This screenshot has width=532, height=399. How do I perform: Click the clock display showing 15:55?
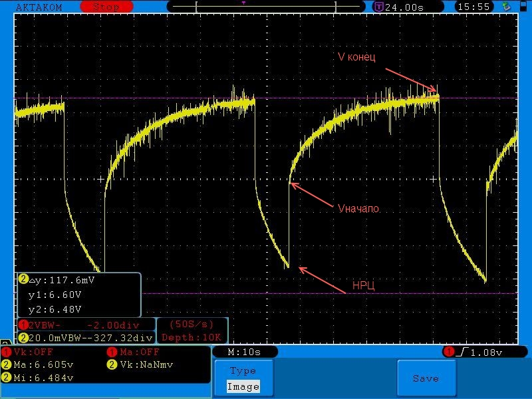pos(473,7)
